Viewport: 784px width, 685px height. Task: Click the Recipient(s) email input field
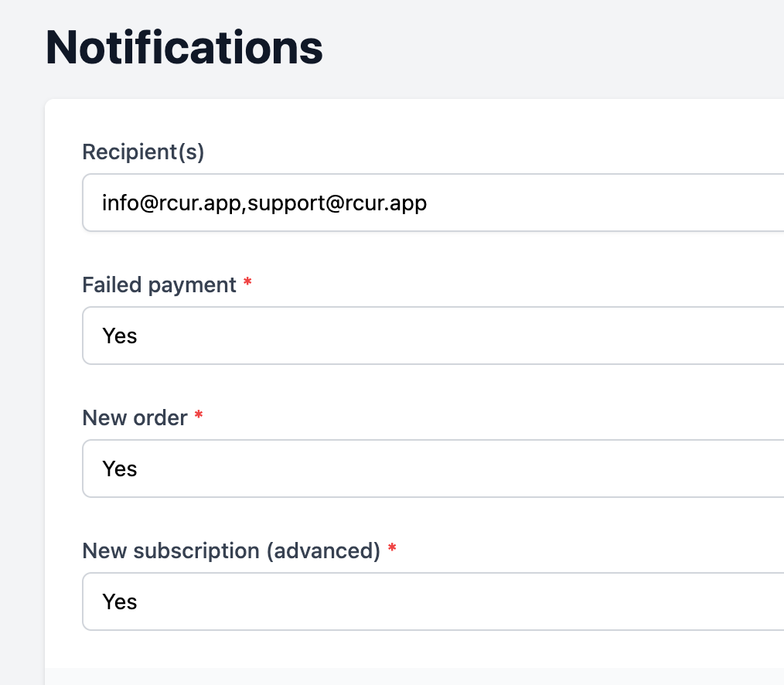[x=433, y=203]
